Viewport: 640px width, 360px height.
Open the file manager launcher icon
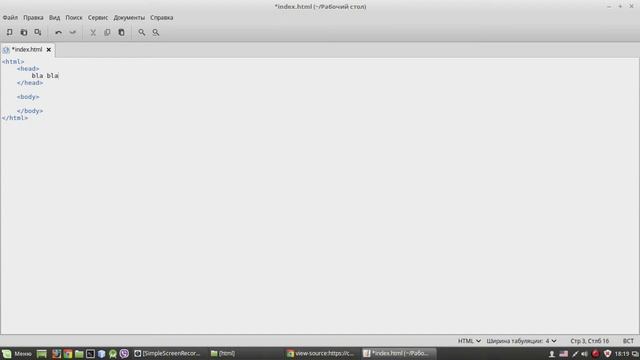79,353
